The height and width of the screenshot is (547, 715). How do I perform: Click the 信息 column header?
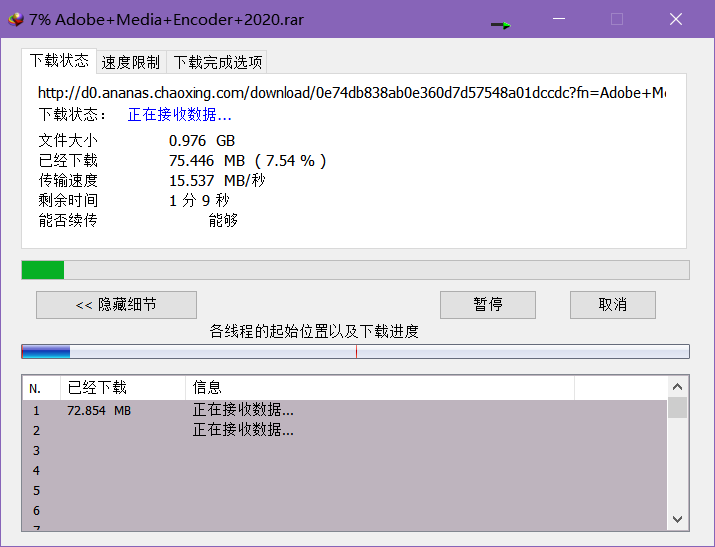[x=380, y=388]
